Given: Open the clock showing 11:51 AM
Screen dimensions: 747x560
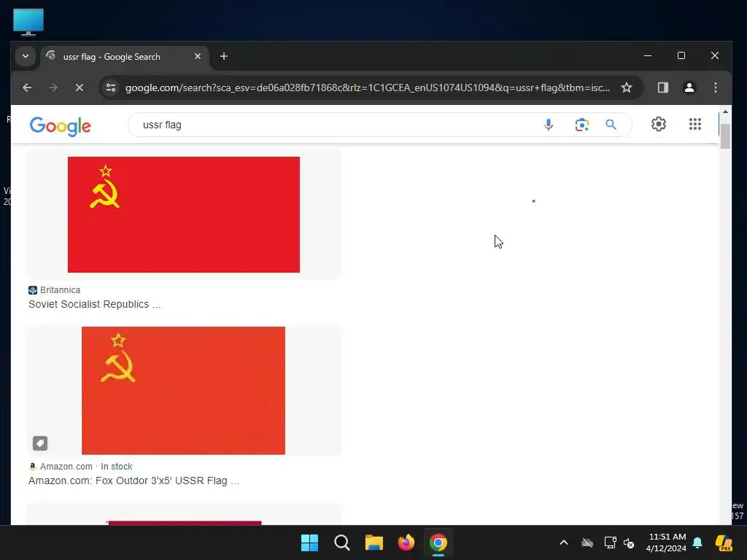Looking at the screenshot, I should tap(667, 542).
